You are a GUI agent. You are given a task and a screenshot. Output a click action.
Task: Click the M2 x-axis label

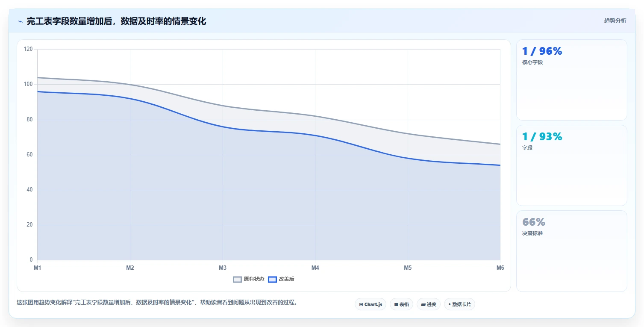click(130, 268)
